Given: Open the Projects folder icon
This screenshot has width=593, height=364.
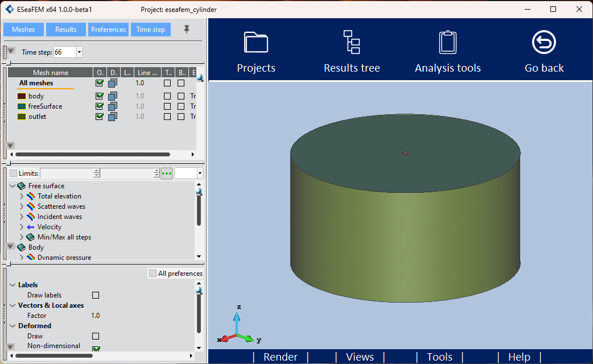Looking at the screenshot, I should click(256, 42).
